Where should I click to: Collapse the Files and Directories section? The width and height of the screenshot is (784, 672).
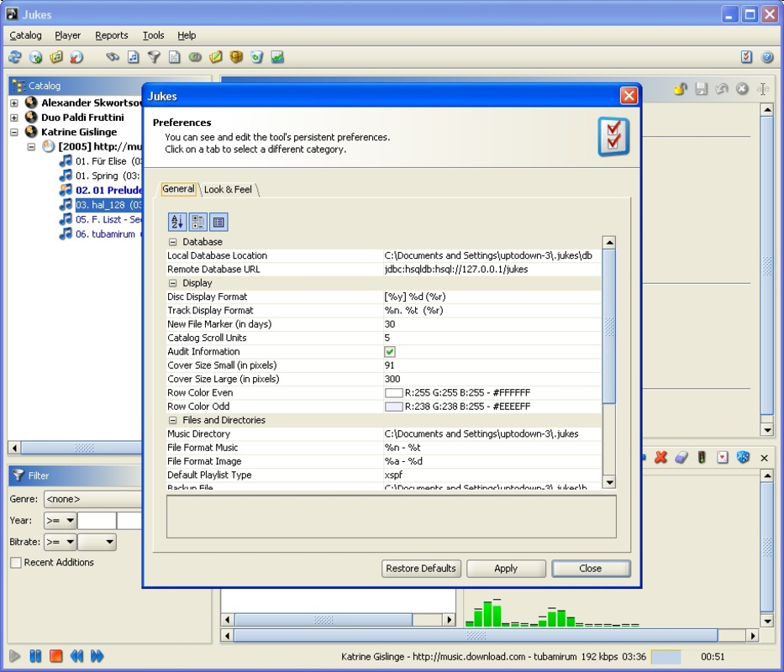tap(172, 421)
